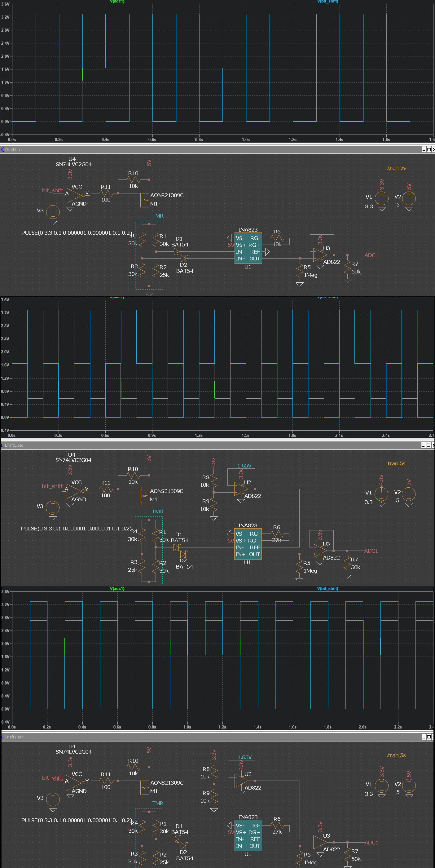Screen dimensions: 435x868
Task: Select MOSFET M1 in the middle schematic
Action: (145, 495)
